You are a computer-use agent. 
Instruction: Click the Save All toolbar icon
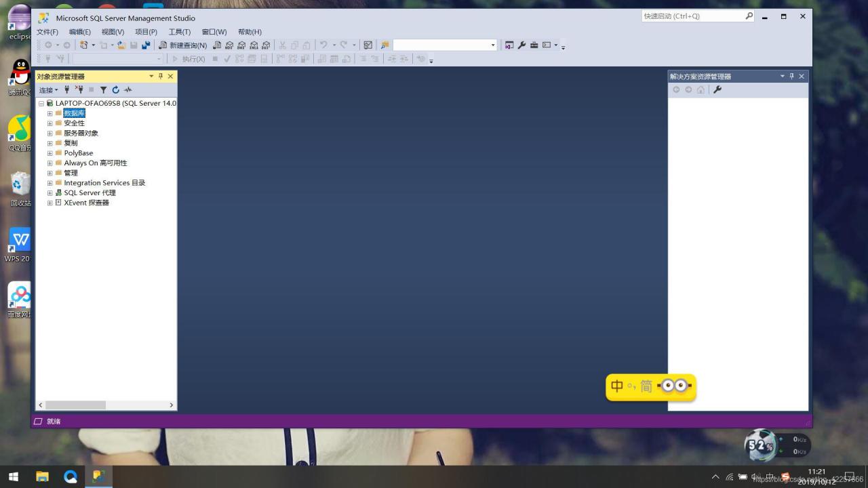145,45
